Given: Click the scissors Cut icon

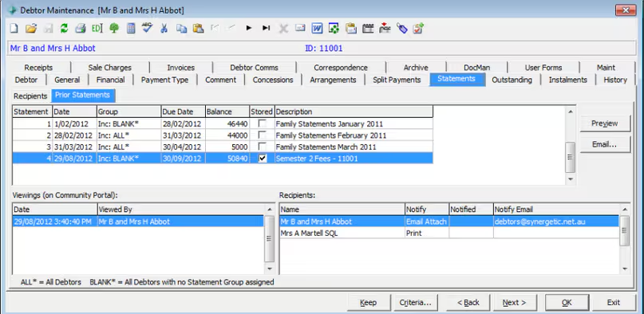Looking at the screenshot, I should pos(164,28).
